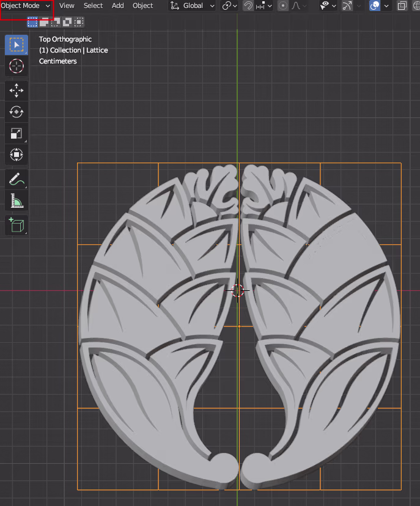
Task: Select the Measure tool
Action: [17, 200]
